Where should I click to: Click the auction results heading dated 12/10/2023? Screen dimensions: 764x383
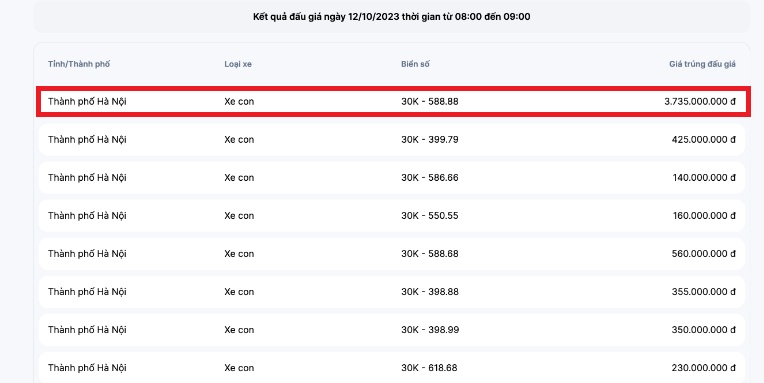coord(391,17)
